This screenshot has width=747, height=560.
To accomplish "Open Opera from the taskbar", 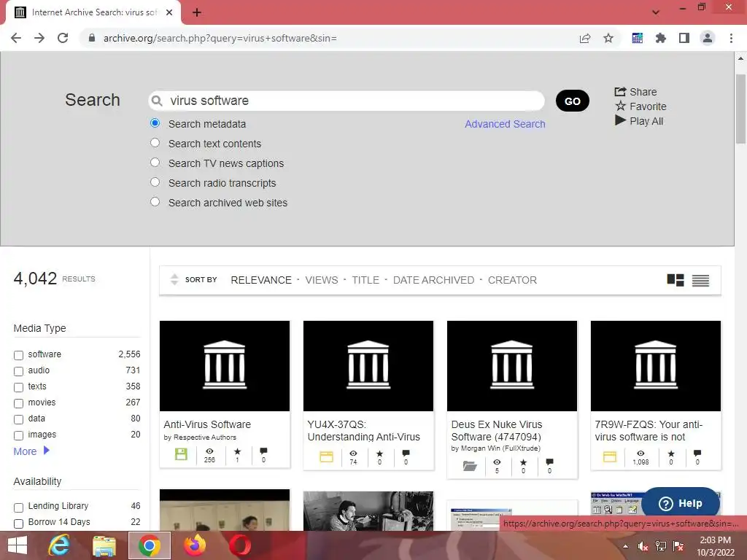I will pyautogui.click(x=239, y=545).
